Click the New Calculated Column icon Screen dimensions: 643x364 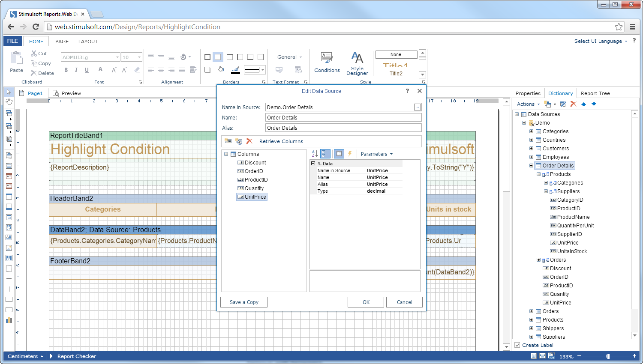tap(239, 141)
